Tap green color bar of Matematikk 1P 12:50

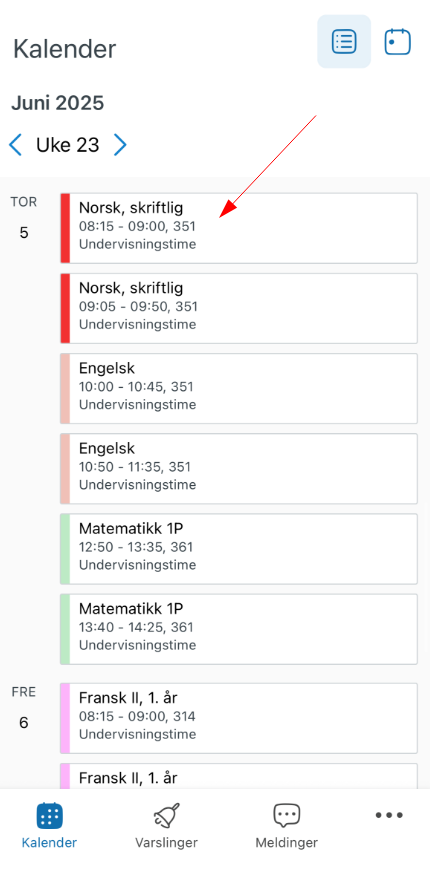pyautogui.click(x=65, y=549)
